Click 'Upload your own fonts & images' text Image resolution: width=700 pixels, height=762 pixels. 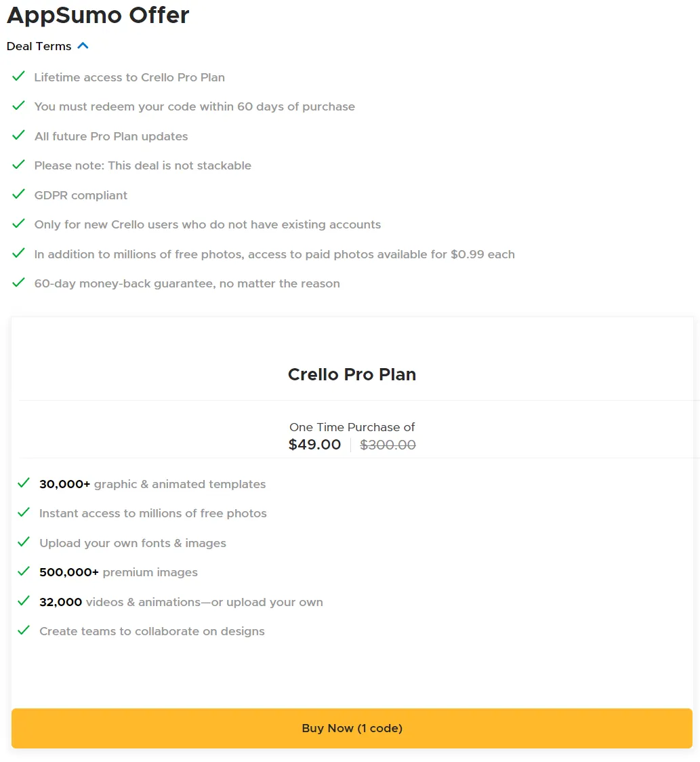click(x=133, y=543)
